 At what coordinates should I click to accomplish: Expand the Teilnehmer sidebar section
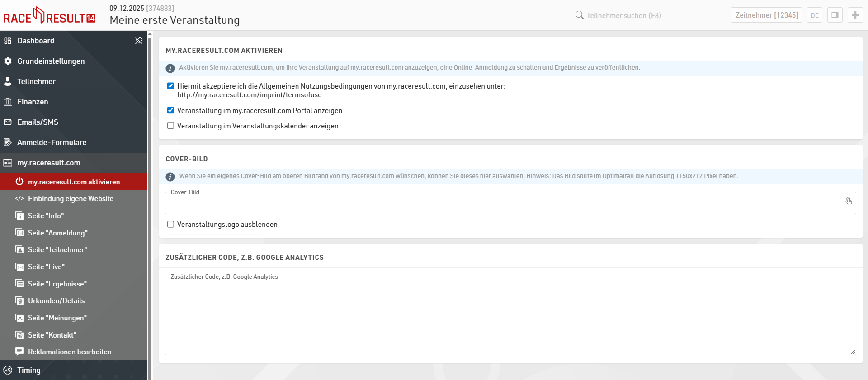(x=36, y=81)
